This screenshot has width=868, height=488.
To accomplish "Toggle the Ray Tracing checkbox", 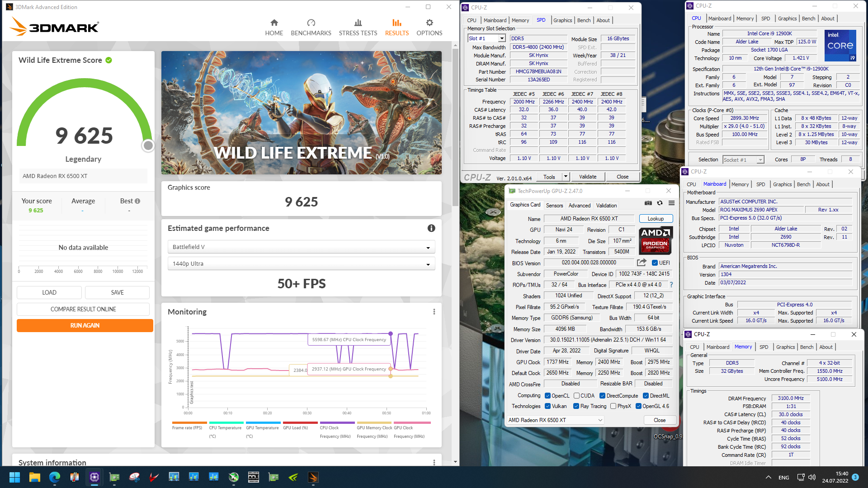I will coord(576,406).
